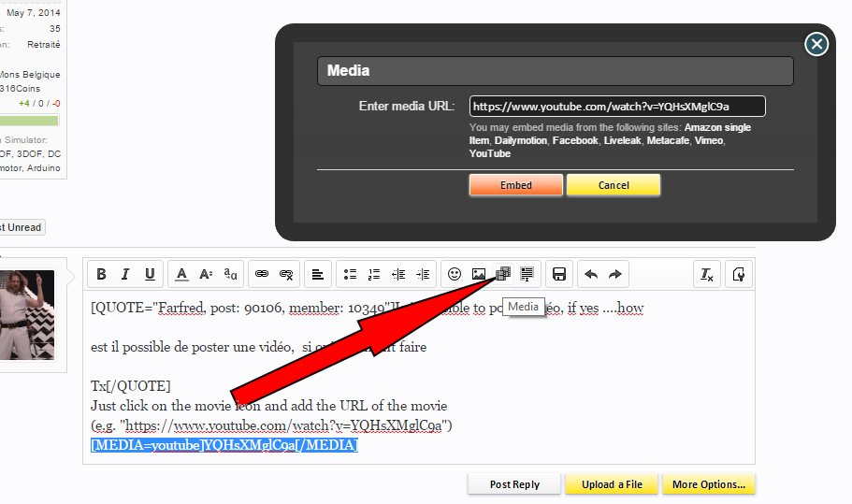
Task: Click 'Mons Belgique' location text
Action: click(30, 75)
